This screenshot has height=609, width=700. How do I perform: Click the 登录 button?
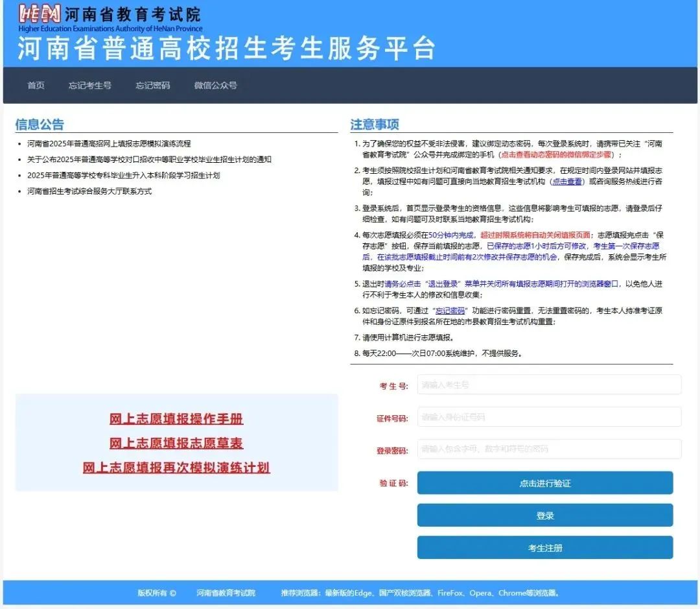545,515
